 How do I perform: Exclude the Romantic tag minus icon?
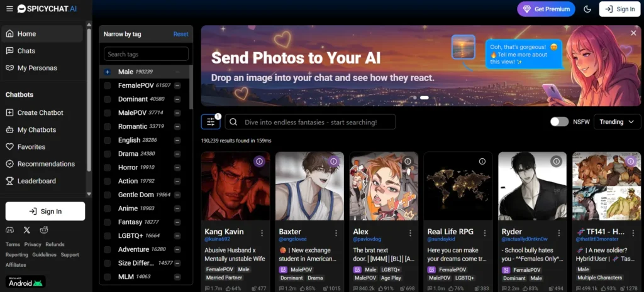[x=177, y=127]
